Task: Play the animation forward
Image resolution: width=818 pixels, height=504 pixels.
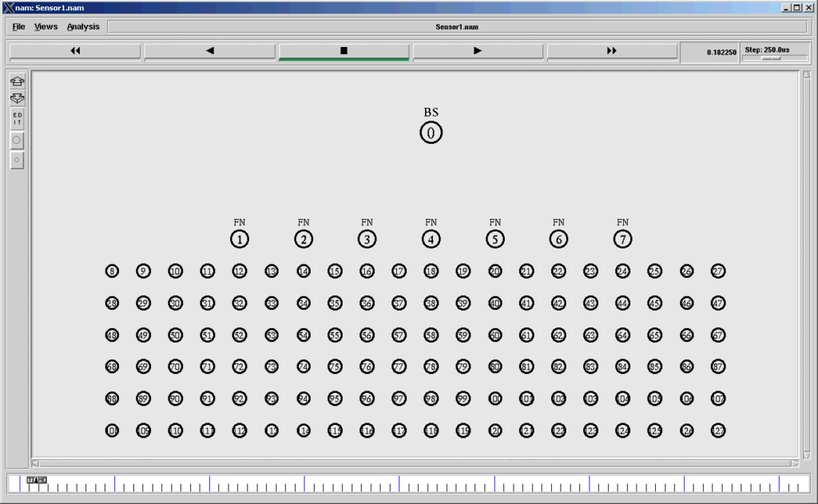Action: tap(478, 51)
